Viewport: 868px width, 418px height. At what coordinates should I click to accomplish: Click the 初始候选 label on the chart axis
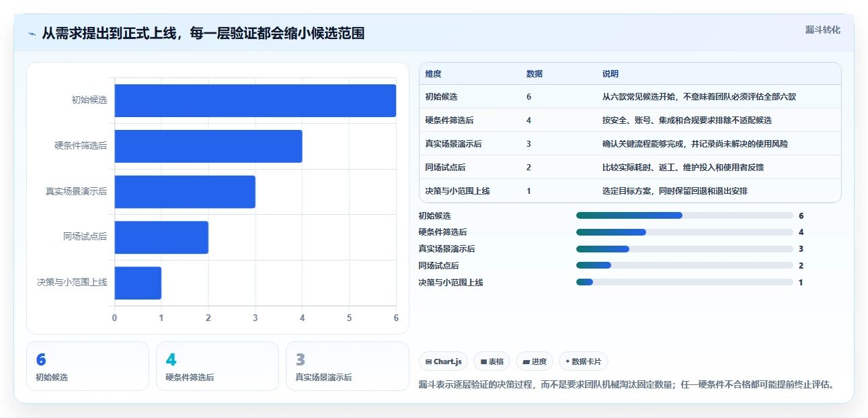pos(89,100)
